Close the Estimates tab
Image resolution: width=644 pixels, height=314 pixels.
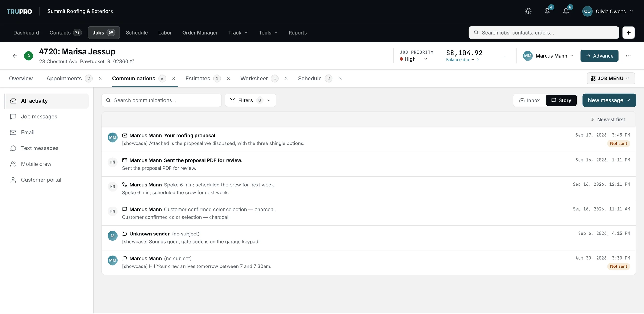click(x=228, y=78)
